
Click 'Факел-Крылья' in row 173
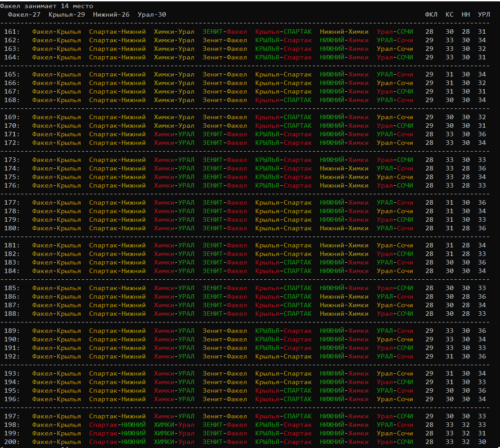pos(56,160)
